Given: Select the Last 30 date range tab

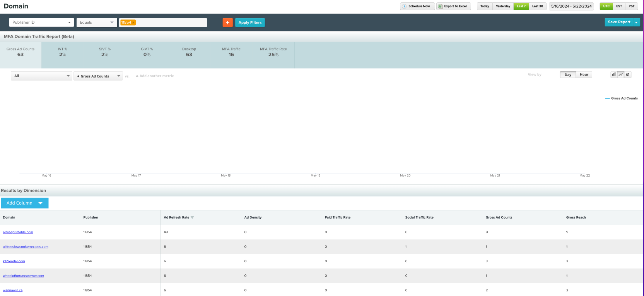Looking at the screenshot, I should coord(538,6).
